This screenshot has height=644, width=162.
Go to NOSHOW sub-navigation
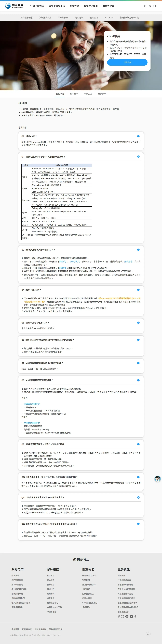point(109,18)
